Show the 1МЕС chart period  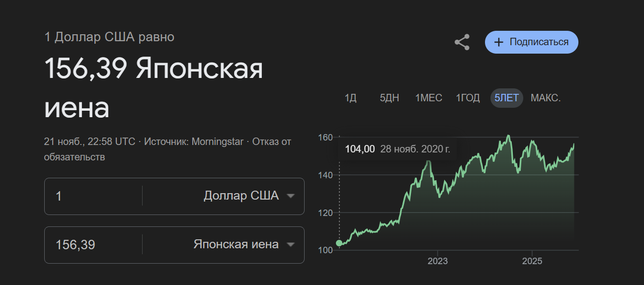pos(428,98)
